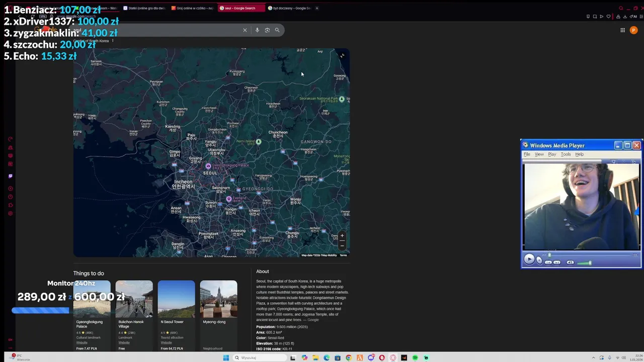This screenshot has height=362, width=644.
Task: Click Stop button in Windows Media Player
Action: (x=539, y=260)
